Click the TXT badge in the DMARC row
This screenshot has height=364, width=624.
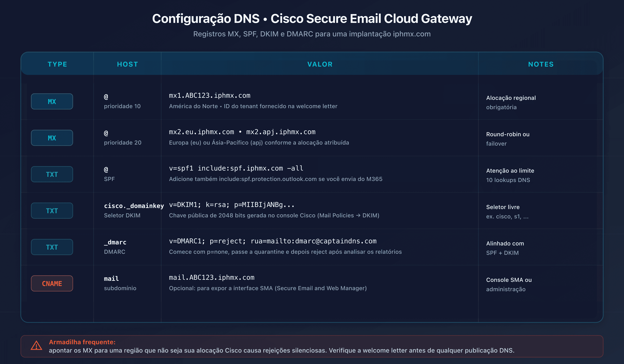point(52,247)
